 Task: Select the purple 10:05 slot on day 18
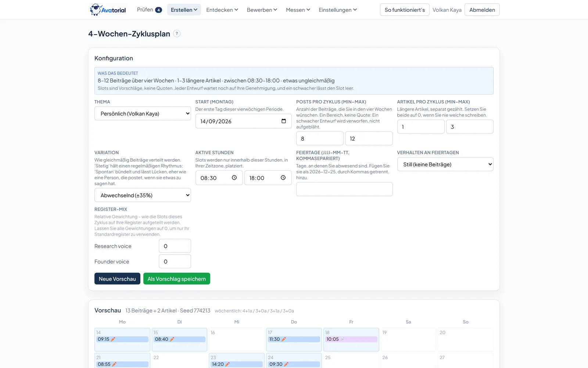tap(351, 339)
